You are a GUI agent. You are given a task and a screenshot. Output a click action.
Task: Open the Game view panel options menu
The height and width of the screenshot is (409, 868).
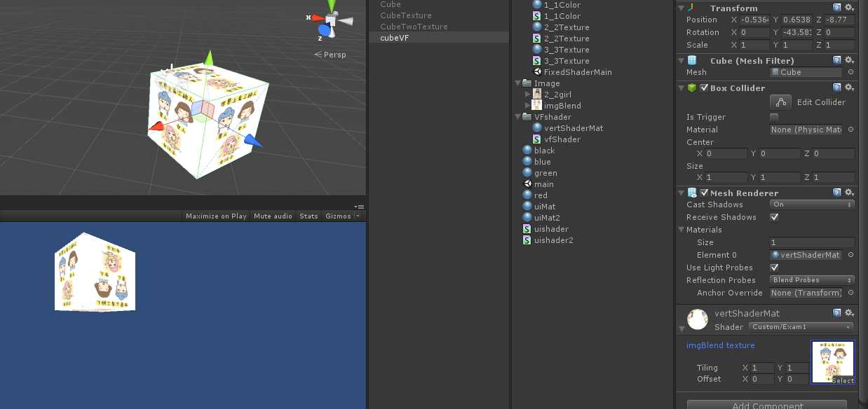pos(360,207)
